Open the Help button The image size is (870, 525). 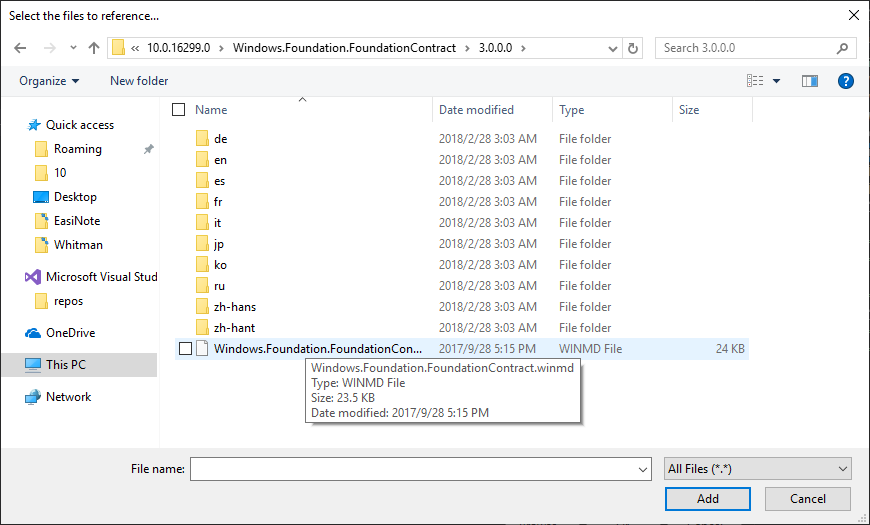coord(846,81)
